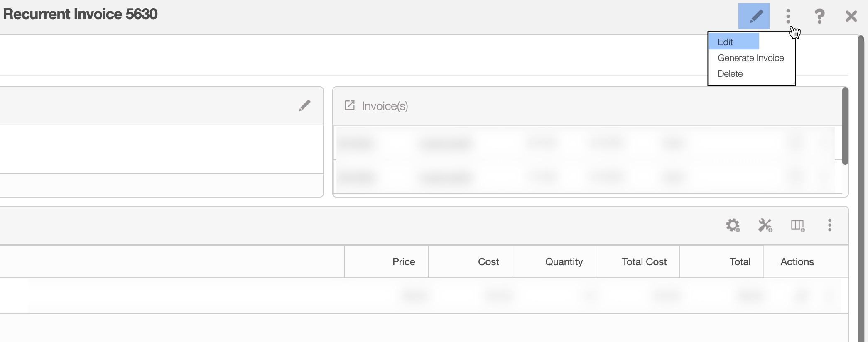Click the gray pencil icon in left panel
The image size is (868, 342).
(x=304, y=106)
